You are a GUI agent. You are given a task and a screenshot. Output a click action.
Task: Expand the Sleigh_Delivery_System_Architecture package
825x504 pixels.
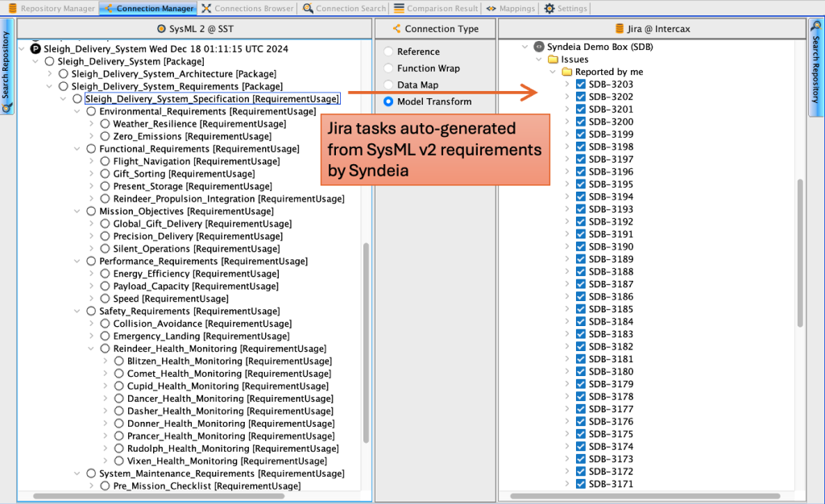tap(49, 74)
